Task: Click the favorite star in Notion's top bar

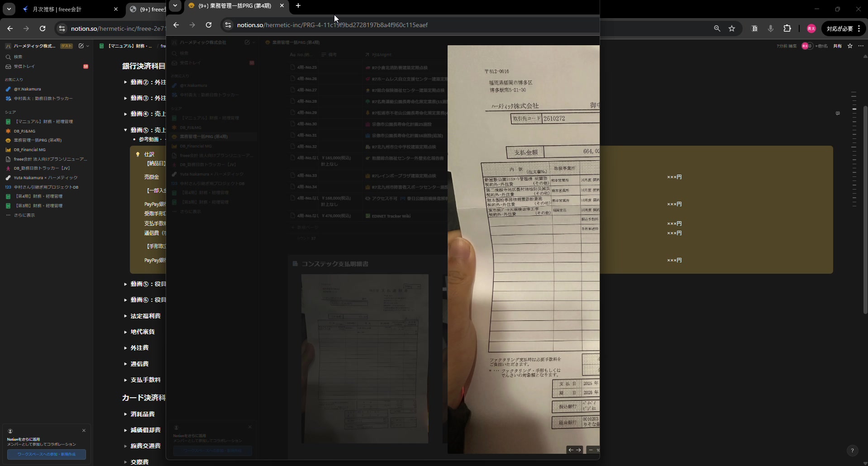Action: pos(850,46)
